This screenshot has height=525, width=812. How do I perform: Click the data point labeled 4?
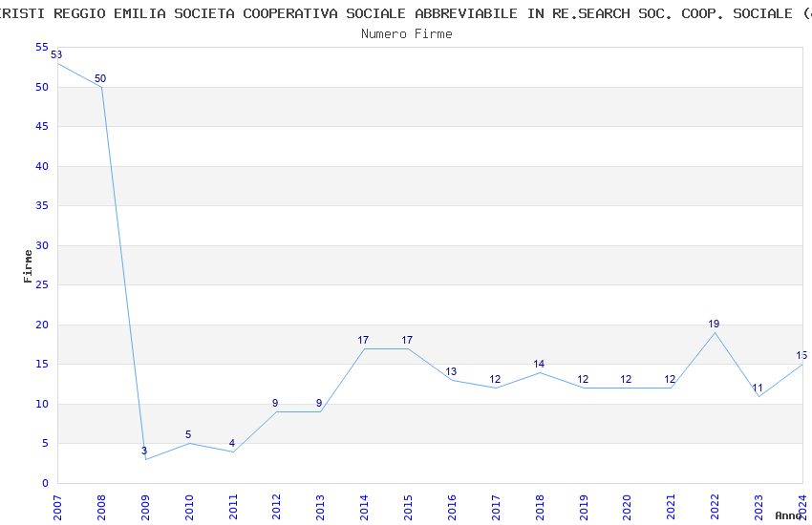pyautogui.click(x=233, y=451)
